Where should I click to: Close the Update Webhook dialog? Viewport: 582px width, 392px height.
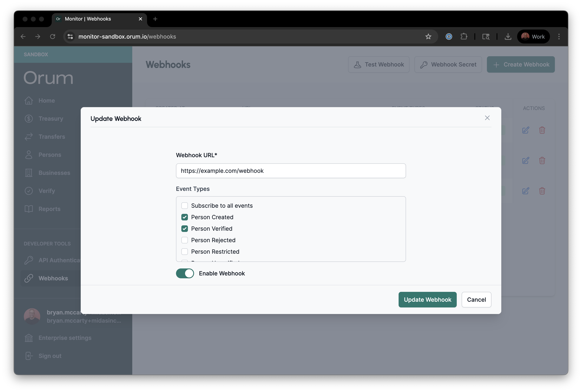[487, 118]
